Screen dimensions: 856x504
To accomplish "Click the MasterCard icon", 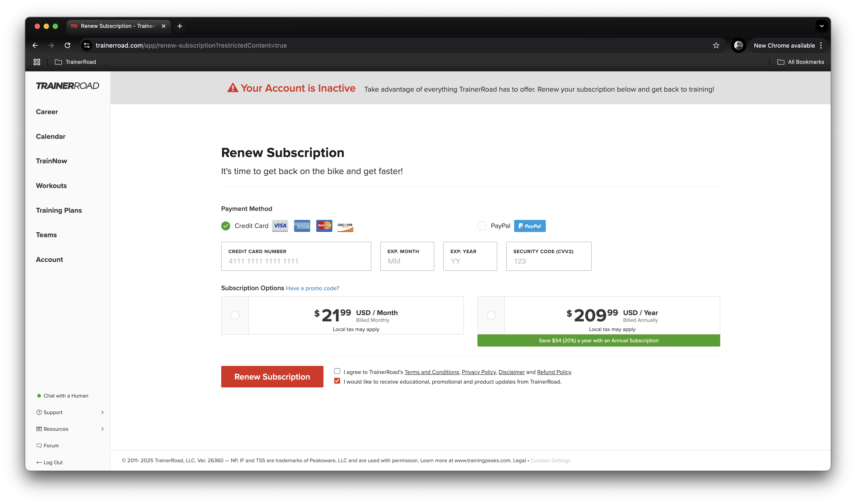I will coord(324,226).
